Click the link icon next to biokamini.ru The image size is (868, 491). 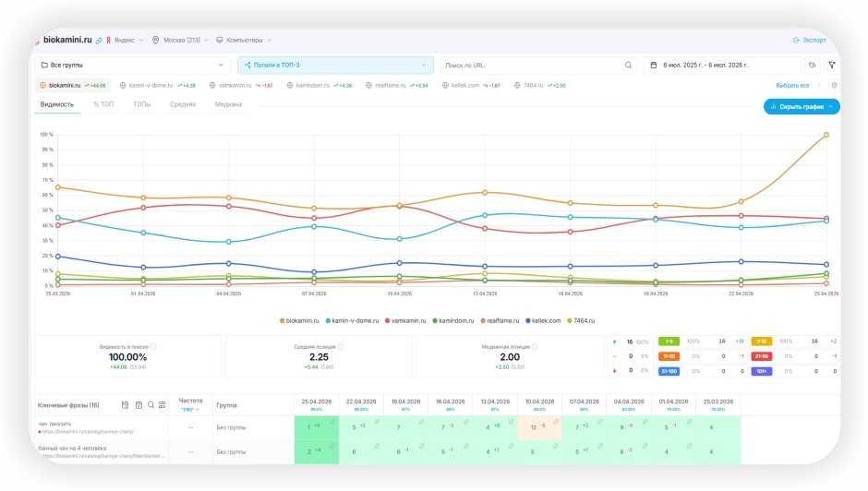click(99, 41)
